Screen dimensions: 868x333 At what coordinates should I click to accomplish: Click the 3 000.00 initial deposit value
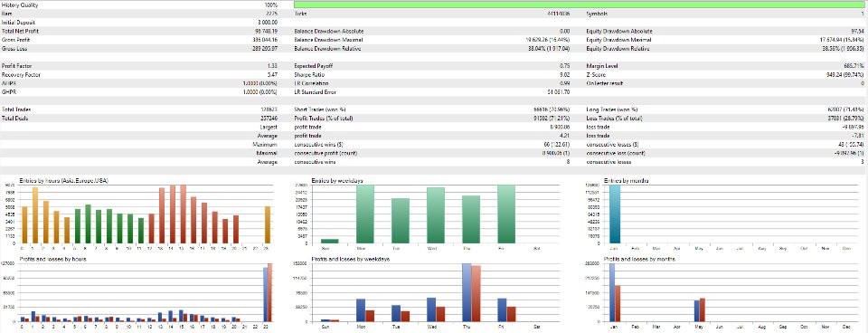267,22
